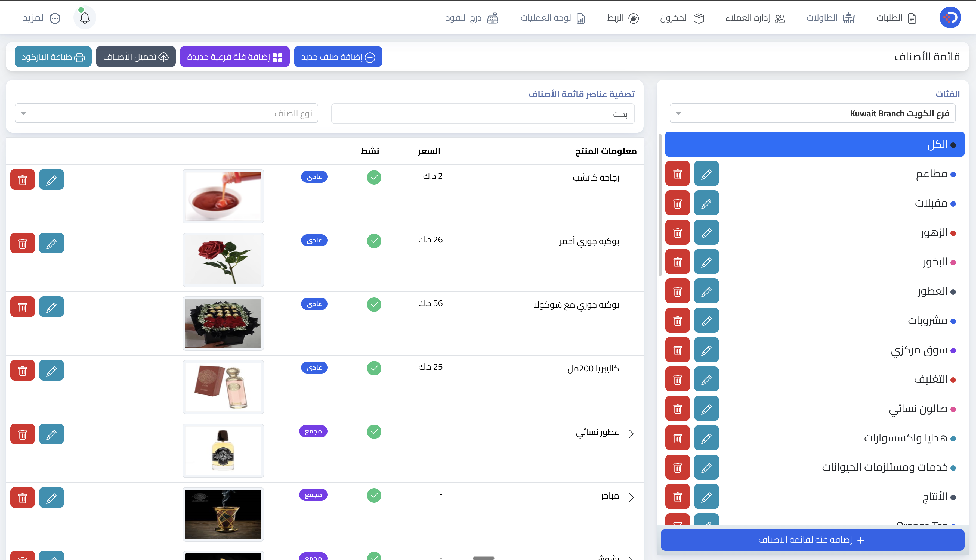Viewport: 976px width, 560px height.
Task: Click مجمع badge on مباخر row
Action: click(x=313, y=495)
